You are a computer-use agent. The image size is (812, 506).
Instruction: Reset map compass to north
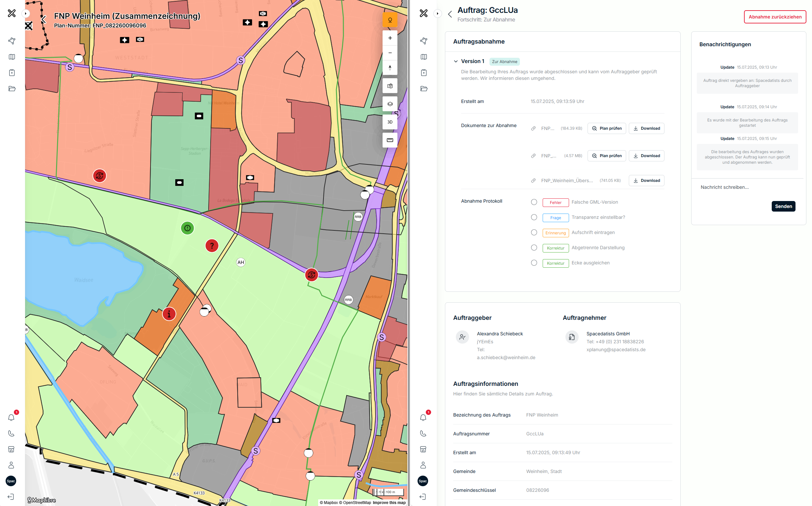(390, 68)
